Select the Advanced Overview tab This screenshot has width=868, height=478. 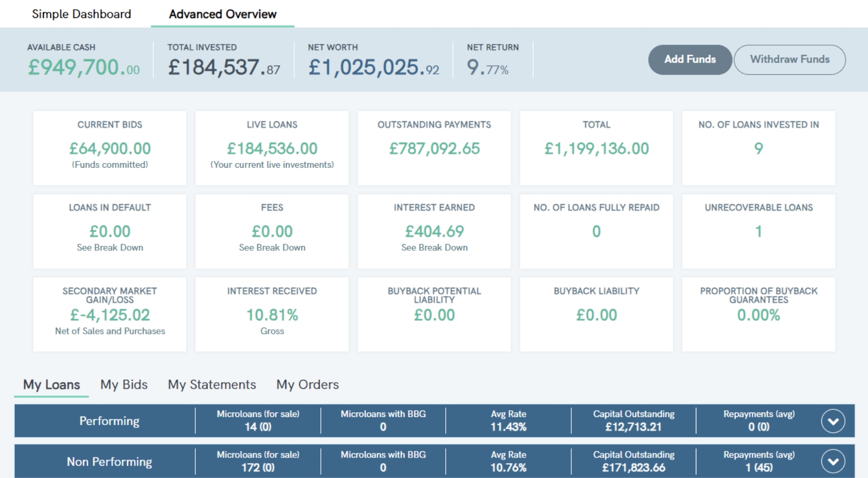pos(222,14)
